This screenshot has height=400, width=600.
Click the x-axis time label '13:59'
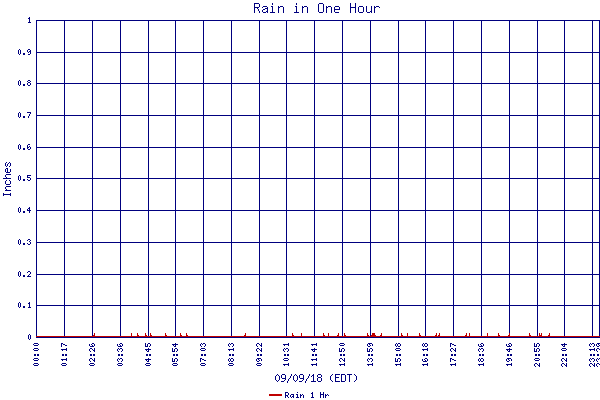pos(370,354)
